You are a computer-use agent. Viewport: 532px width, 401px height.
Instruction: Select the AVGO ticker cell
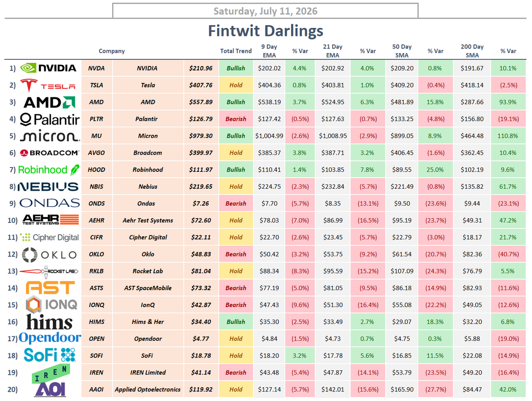[96, 153]
